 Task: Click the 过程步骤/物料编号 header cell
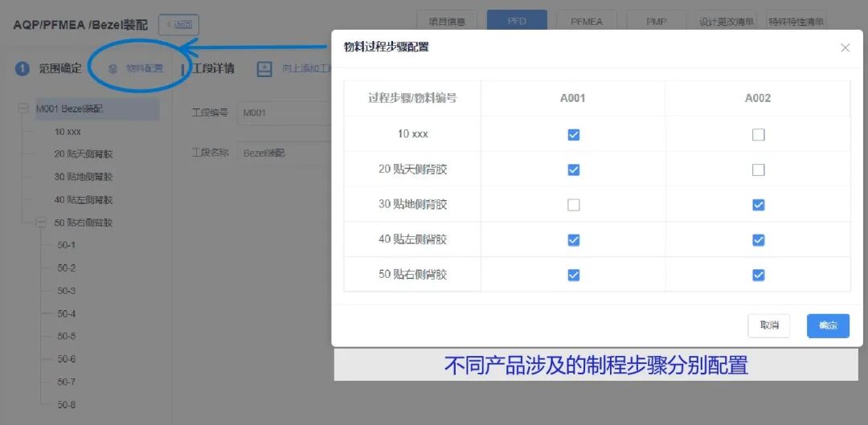coord(412,99)
